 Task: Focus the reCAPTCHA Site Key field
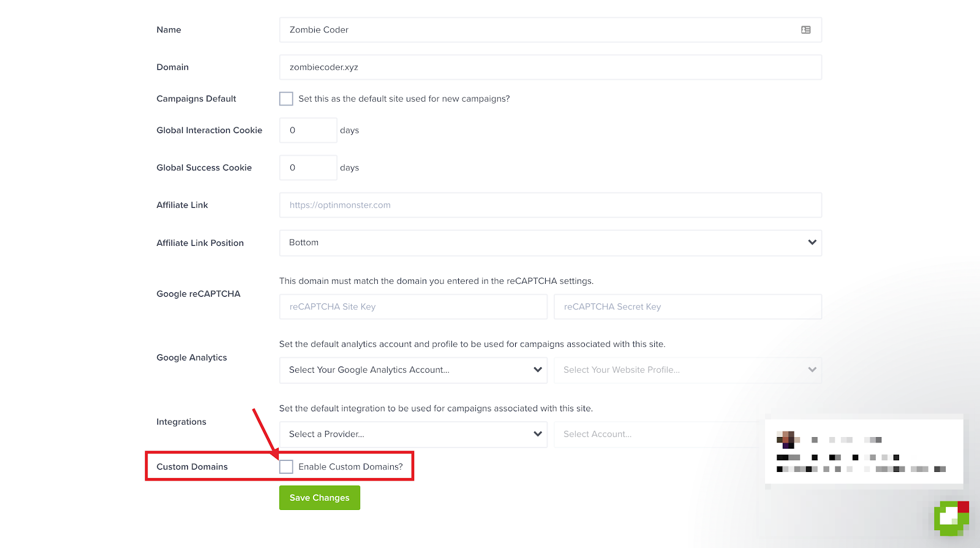coord(413,307)
